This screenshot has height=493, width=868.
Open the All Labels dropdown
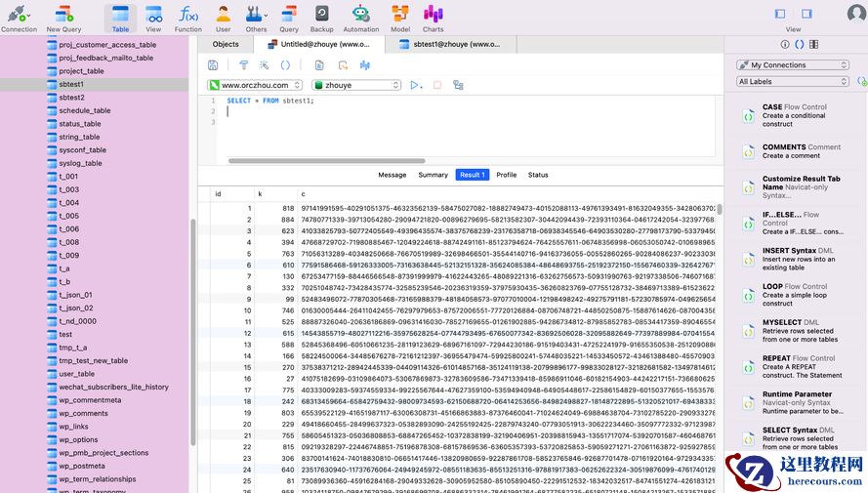pos(793,81)
